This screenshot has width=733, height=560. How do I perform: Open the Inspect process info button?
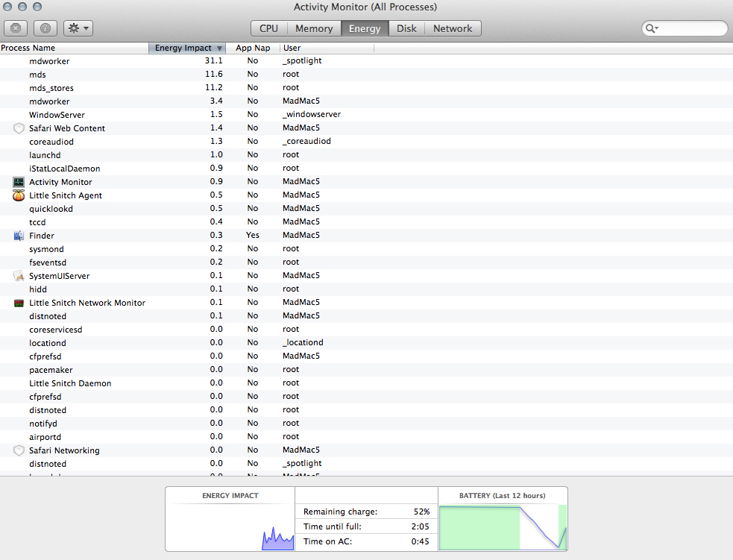pyautogui.click(x=45, y=28)
